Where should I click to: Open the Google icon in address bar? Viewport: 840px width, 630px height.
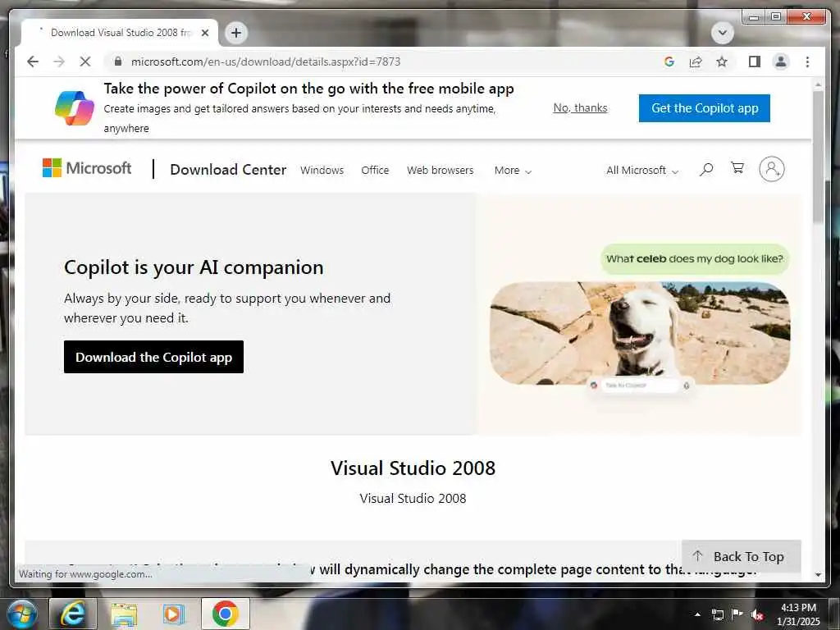(669, 62)
